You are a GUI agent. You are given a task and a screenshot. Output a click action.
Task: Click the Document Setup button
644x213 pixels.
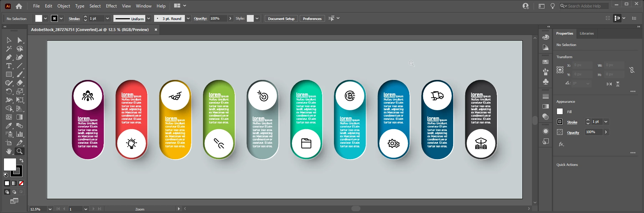pyautogui.click(x=281, y=19)
